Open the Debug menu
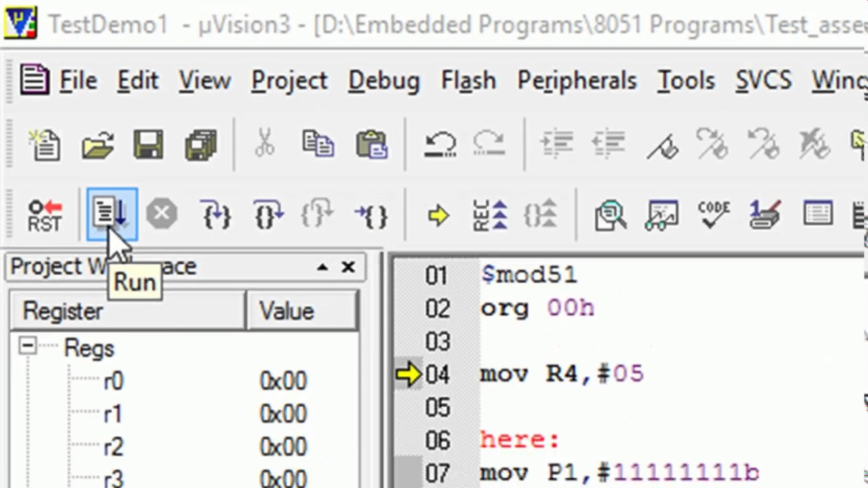The height and width of the screenshot is (488, 868). tap(384, 81)
